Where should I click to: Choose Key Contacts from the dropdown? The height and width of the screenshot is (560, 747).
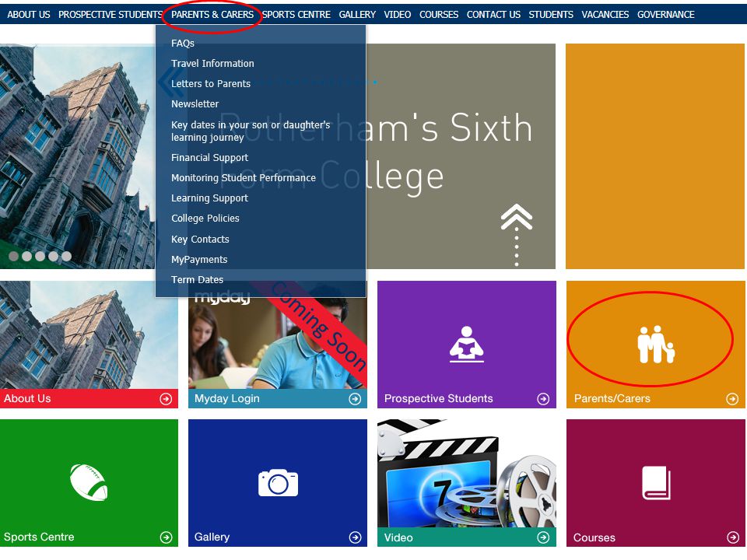[x=200, y=240]
